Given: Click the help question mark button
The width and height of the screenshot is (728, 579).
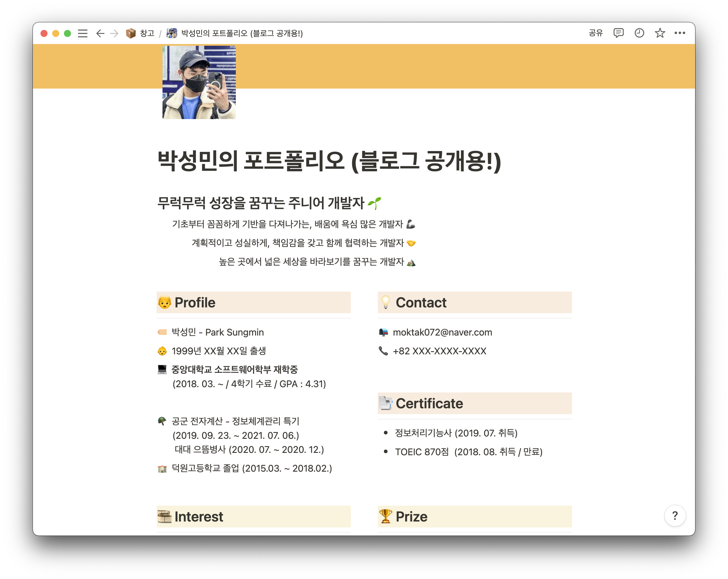Looking at the screenshot, I should [x=675, y=516].
